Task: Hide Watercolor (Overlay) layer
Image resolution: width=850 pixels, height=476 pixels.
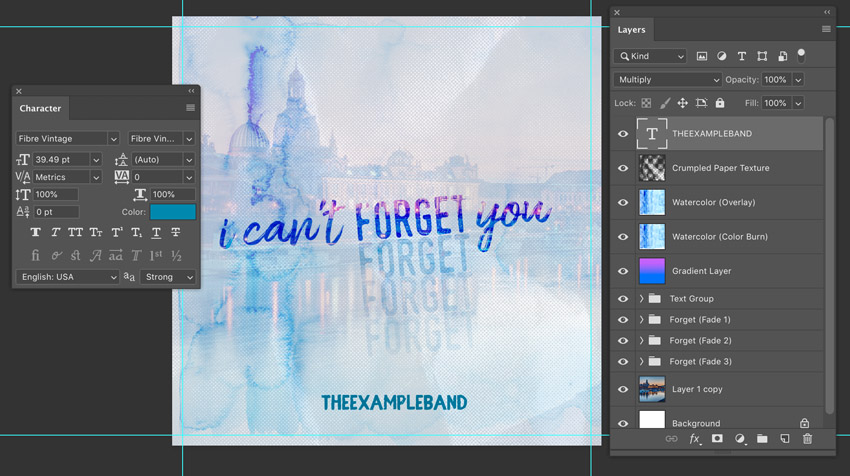Action: (x=623, y=202)
